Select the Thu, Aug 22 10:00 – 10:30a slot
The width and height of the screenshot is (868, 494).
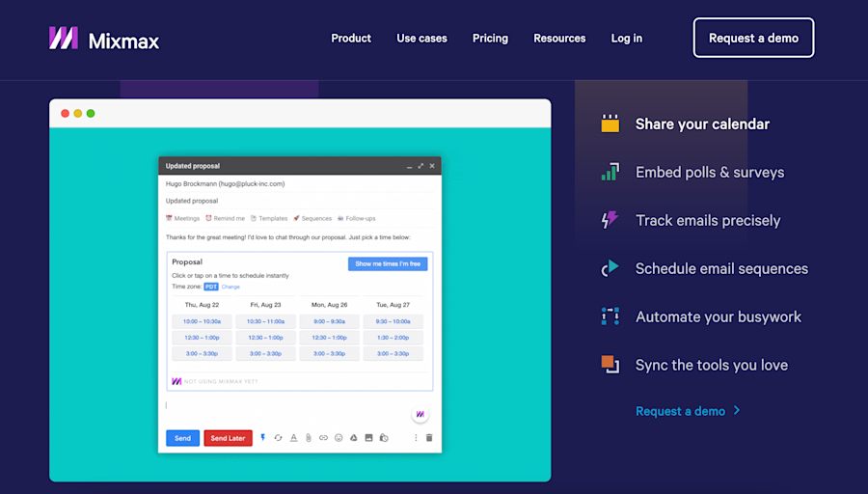coord(203,321)
